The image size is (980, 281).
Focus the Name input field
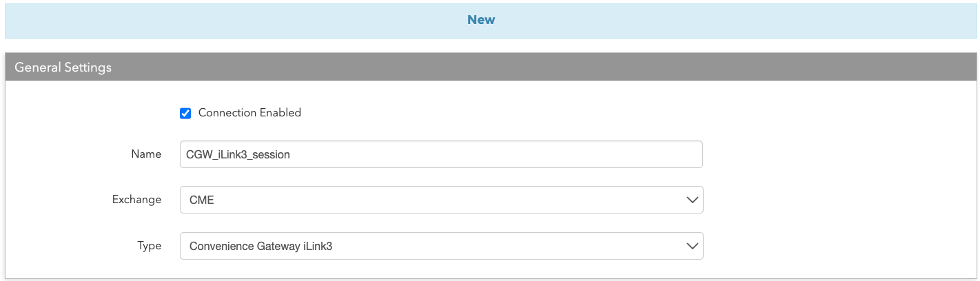pyautogui.click(x=441, y=154)
